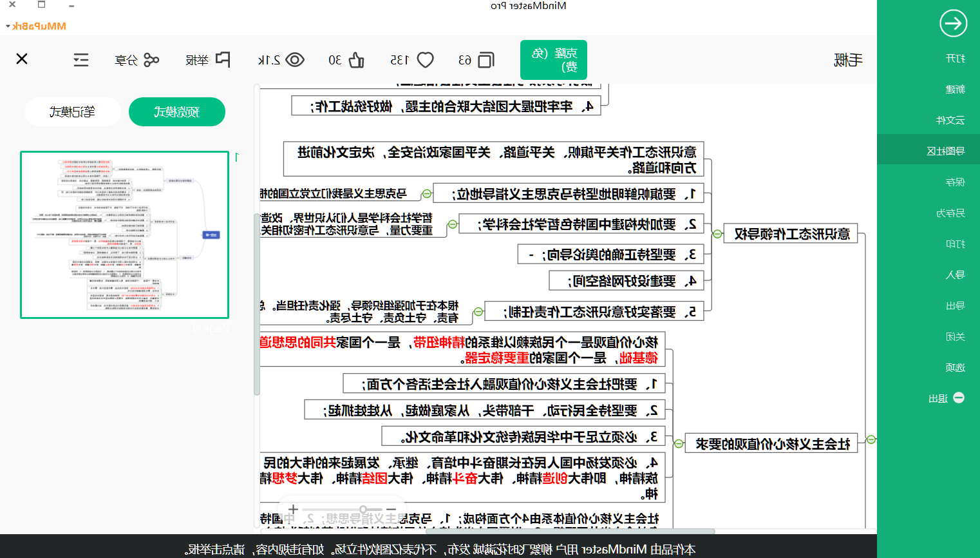The image size is (980, 558).
Task: Select node 3、要坚持正确的舆论导向
Action: 611,255
